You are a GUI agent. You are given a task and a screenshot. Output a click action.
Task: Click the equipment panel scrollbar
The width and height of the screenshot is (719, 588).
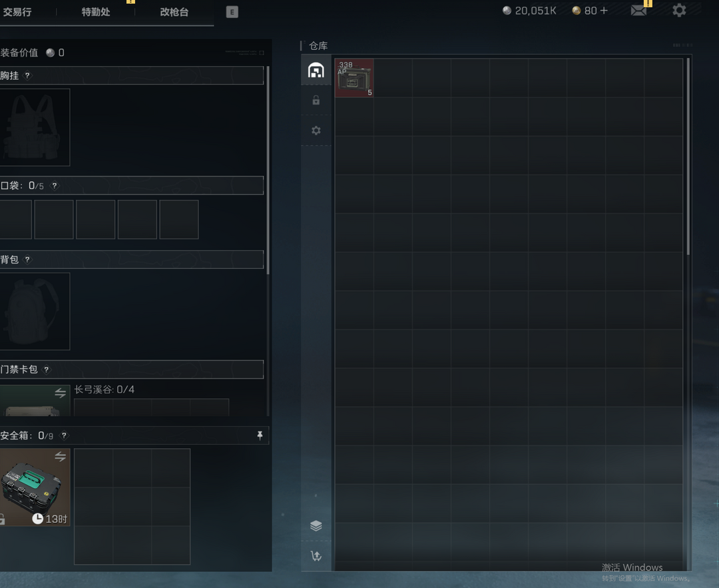pyautogui.click(x=268, y=170)
